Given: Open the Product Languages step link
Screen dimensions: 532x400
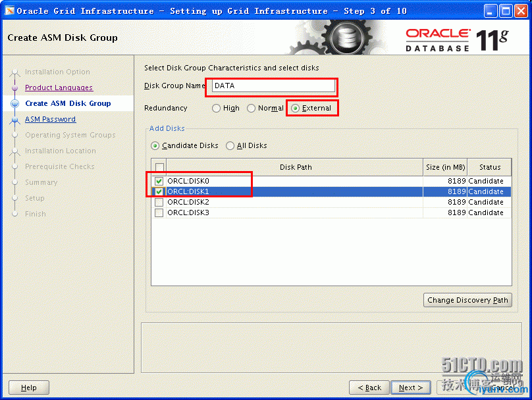Looking at the screenshot, I should coord(59,87).
